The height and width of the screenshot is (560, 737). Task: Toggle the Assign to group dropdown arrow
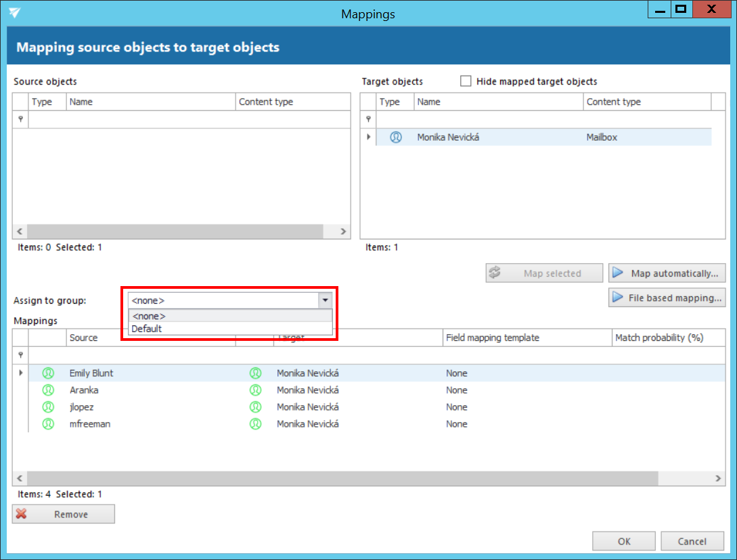[x=325, y=300]
